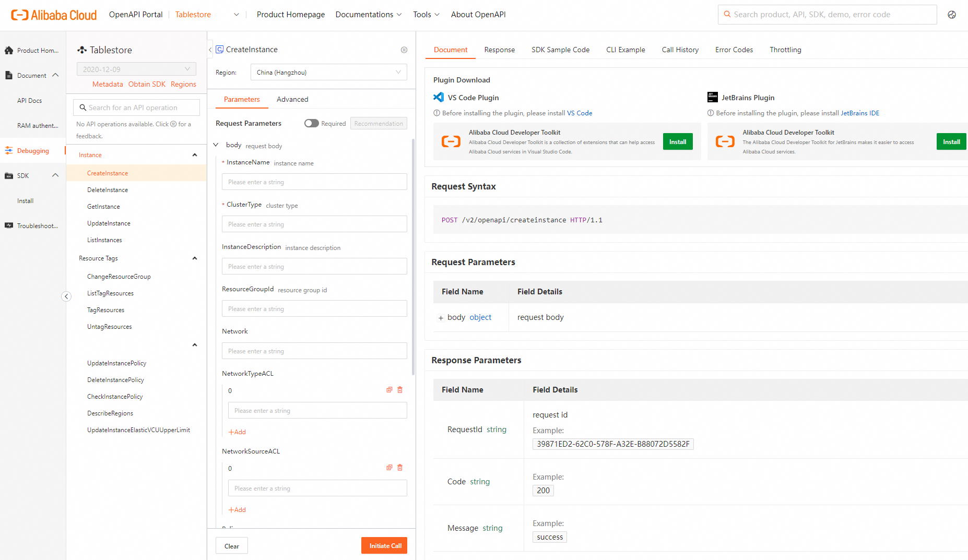Click the magnifier icon in the top search bar
The height and width of the screenshot is (560, 968).
point(727,15)
